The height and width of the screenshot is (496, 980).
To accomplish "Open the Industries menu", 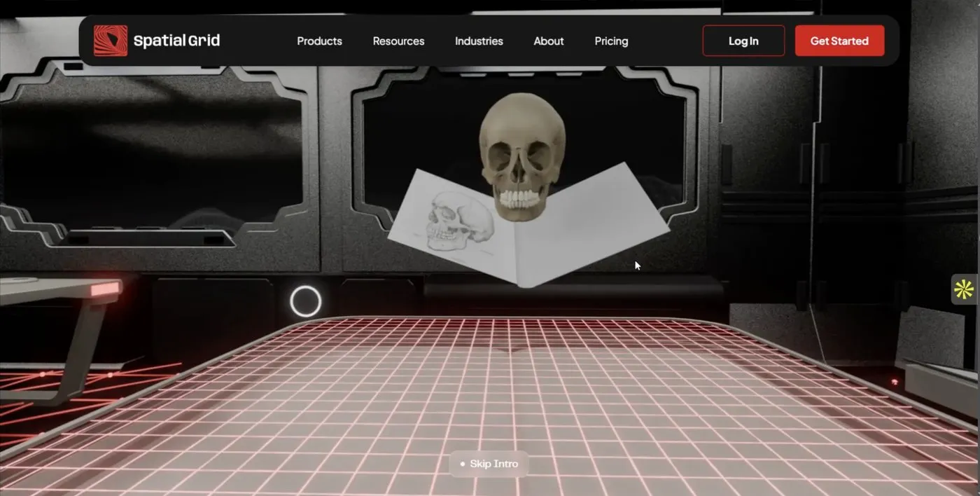I will point(479,41).
